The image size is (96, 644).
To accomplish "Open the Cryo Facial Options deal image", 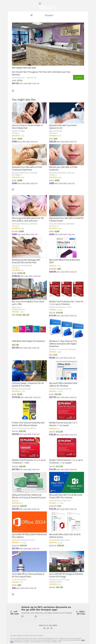I will (x=67, y=113).
